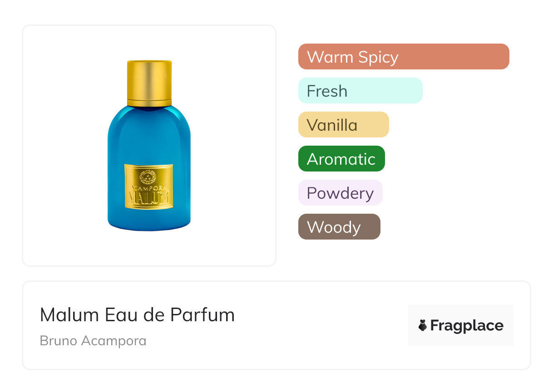Click blank space between title and Fragplace logo

(x=321, y=325)
